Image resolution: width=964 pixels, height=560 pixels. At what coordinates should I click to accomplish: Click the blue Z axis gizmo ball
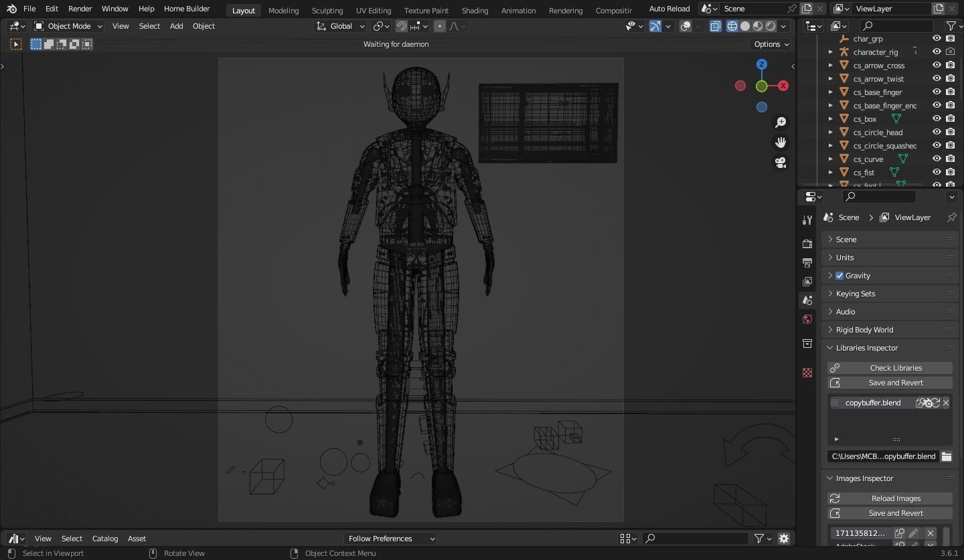tap(762, 64)
